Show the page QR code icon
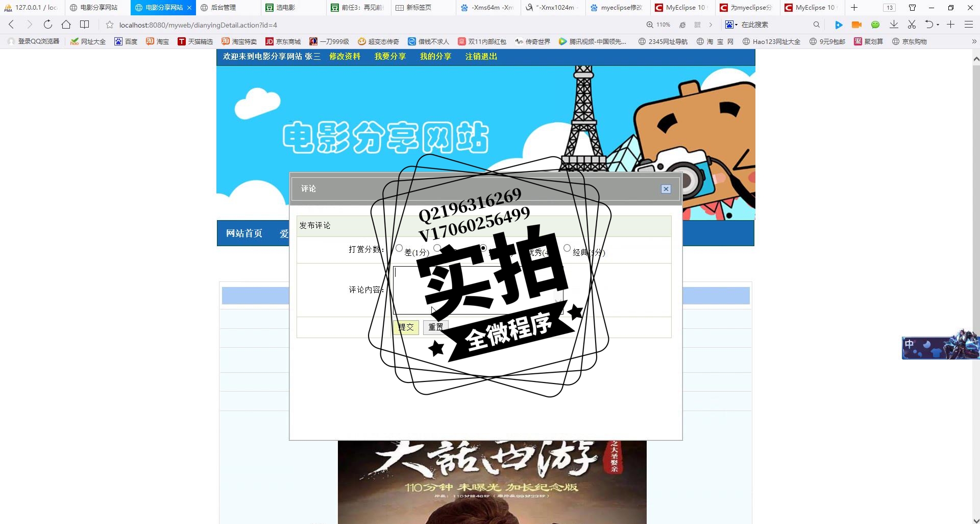The width and height of the screenshot is (980, 524). click(697, 25)
